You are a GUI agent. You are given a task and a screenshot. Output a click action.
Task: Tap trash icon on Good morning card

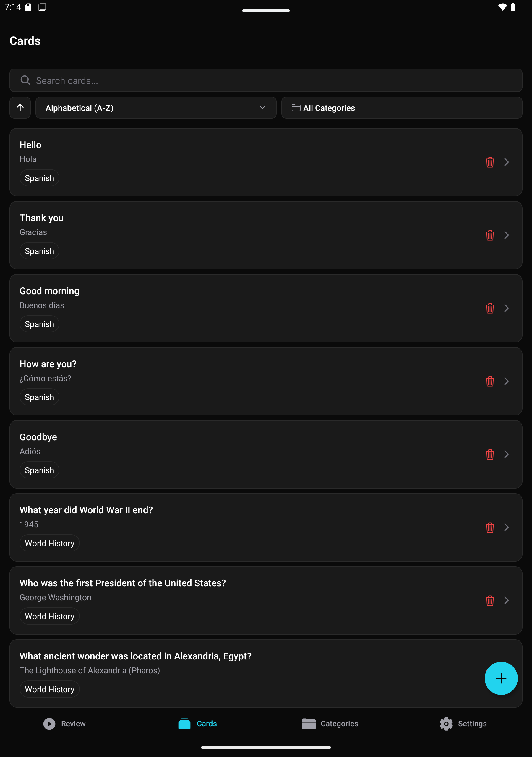[490, 308]
